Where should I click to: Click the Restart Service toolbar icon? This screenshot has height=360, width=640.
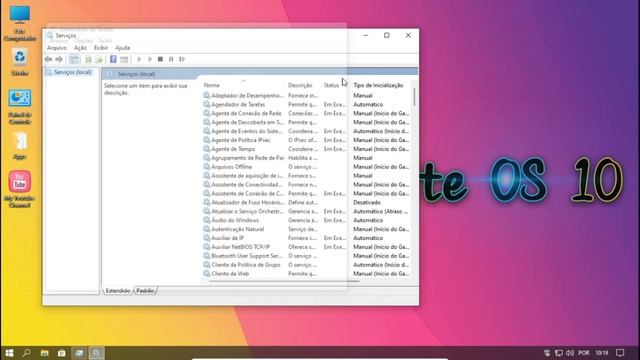tap(182, 59)
